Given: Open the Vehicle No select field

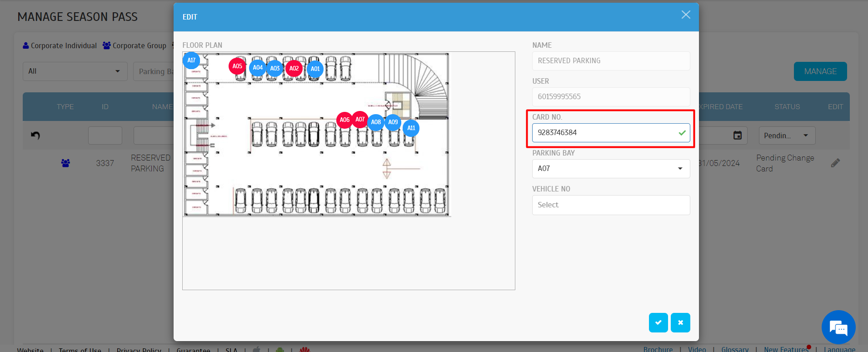Looking at the screenshot, I should pos(611,205).
